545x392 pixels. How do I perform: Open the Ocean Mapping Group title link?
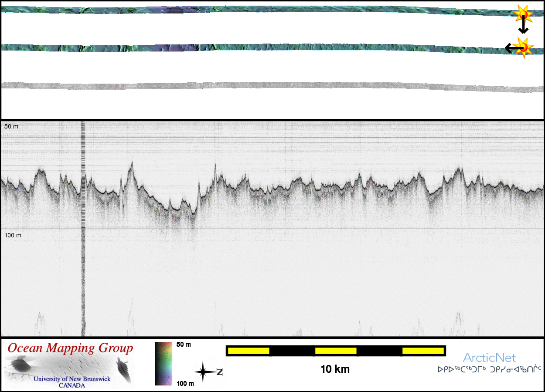coord(70,348)
